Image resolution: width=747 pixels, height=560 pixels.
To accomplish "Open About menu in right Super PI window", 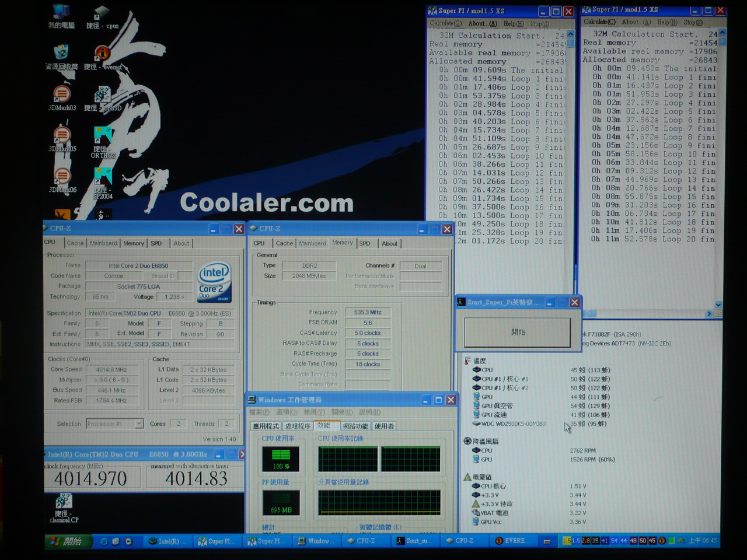I will [636, 22].
